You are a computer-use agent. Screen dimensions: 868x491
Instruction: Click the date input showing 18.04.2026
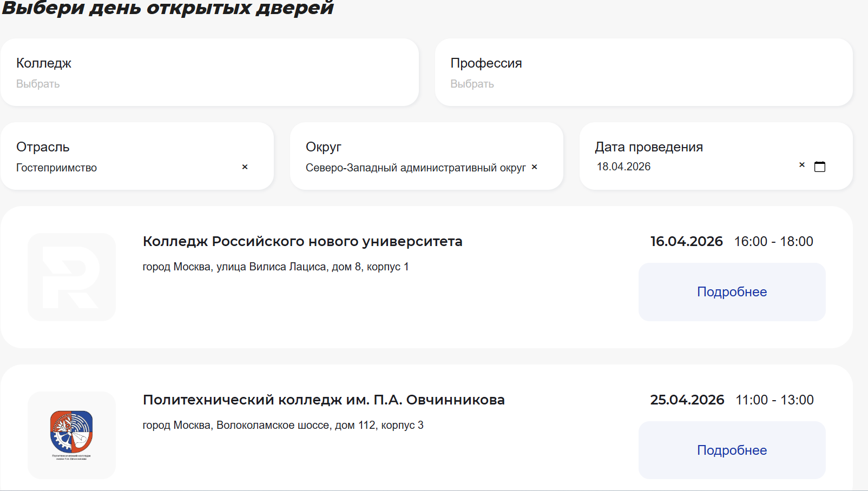coord(623,167)
